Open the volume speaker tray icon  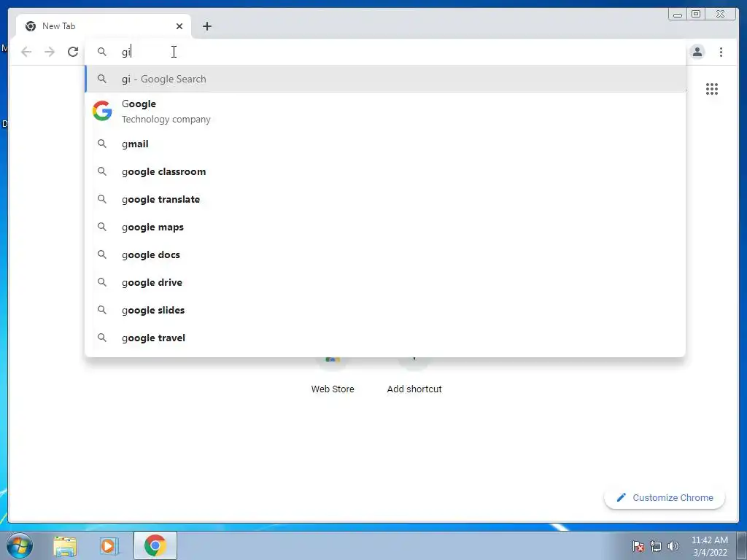pos(673,546)
